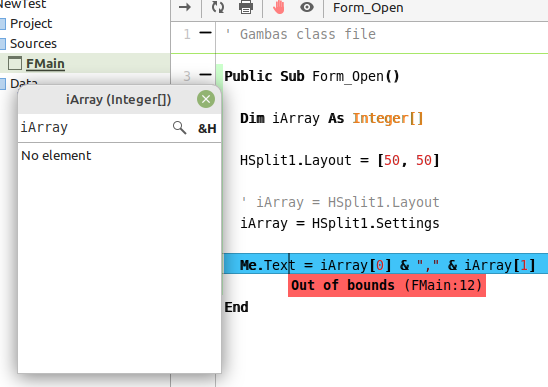Click the 'Public Sub Form_Open()' line
The image size is (548, 387).
click(312, 76)
